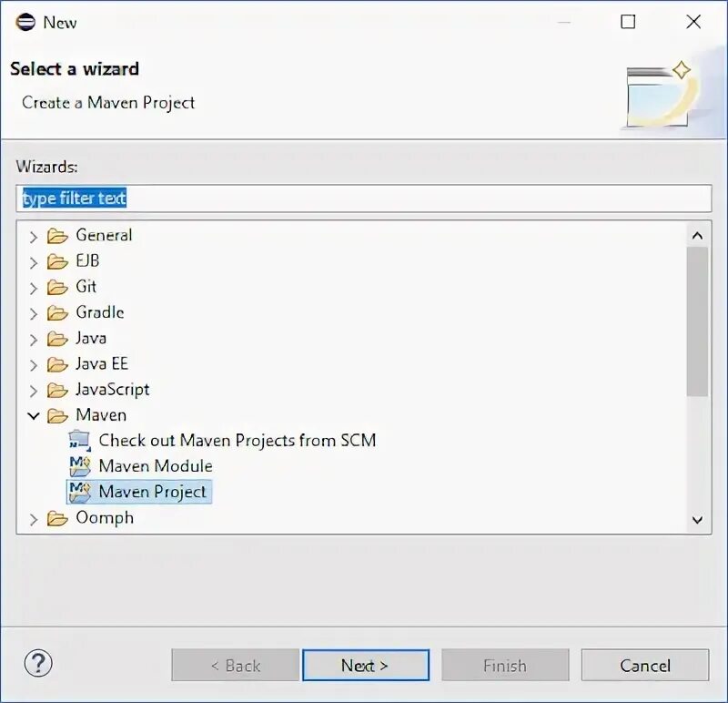This screenshot has width=728, height=703.
Task: Click the scroll up arrow of wizard list
Action: [697, 236]
